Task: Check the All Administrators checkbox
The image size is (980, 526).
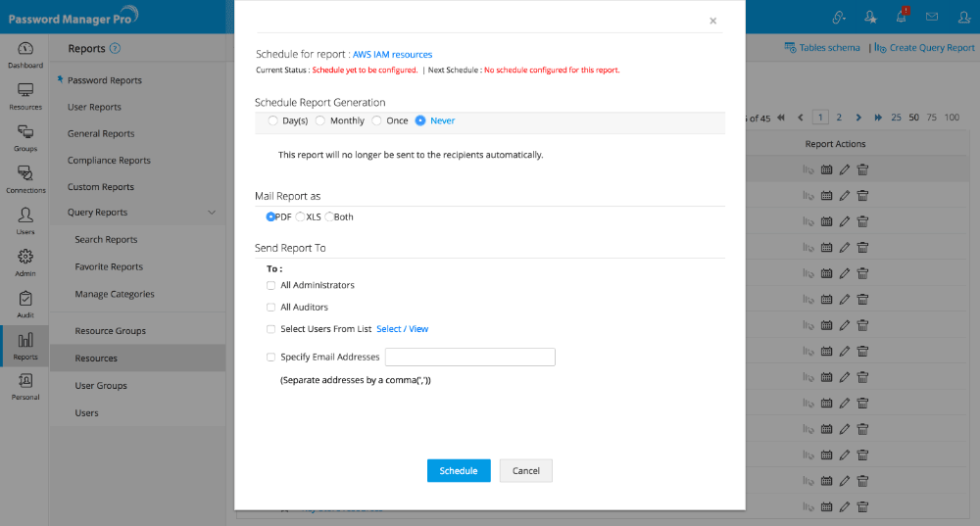Action: pos(271,285)
